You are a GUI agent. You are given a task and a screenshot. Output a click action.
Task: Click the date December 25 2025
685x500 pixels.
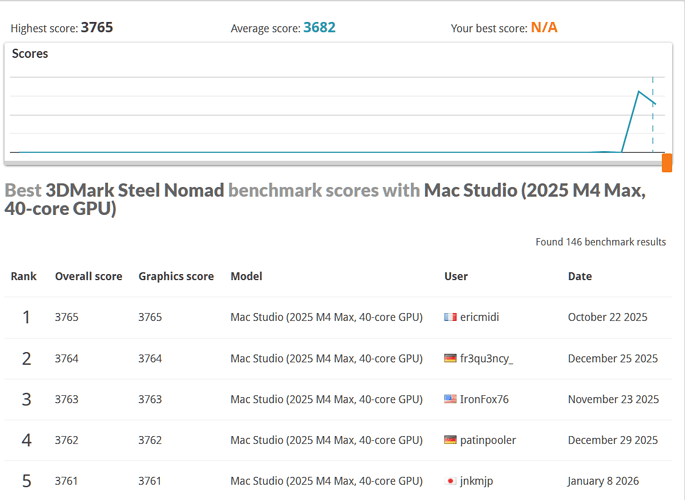tap(612, 359)
